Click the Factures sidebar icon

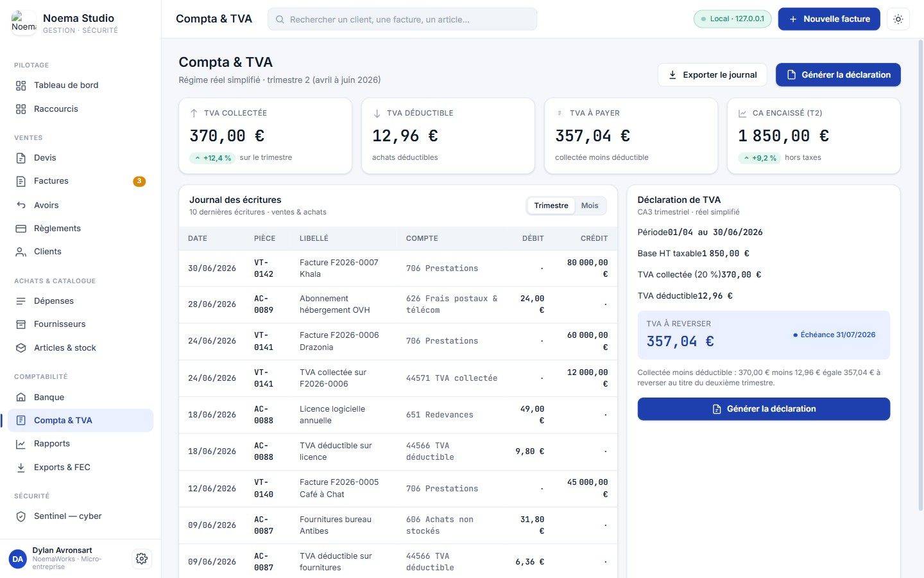point(21,181)
